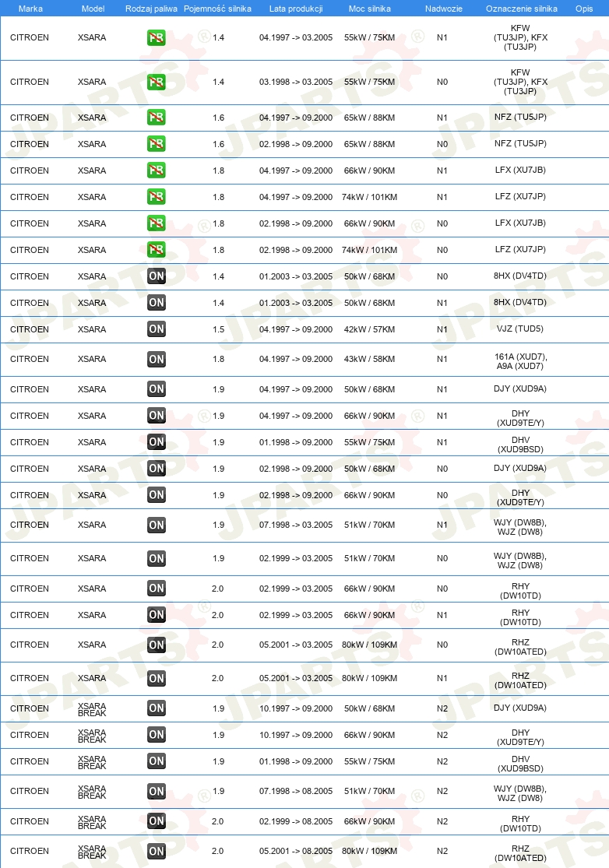
Task: Click '161A (XUD7), A9A (XUD7)' engine code
Action: click(x=520, y=361)
